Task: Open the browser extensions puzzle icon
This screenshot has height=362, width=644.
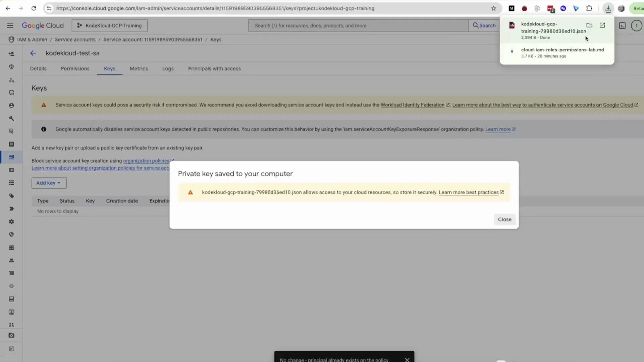Action: coord(589,8)
